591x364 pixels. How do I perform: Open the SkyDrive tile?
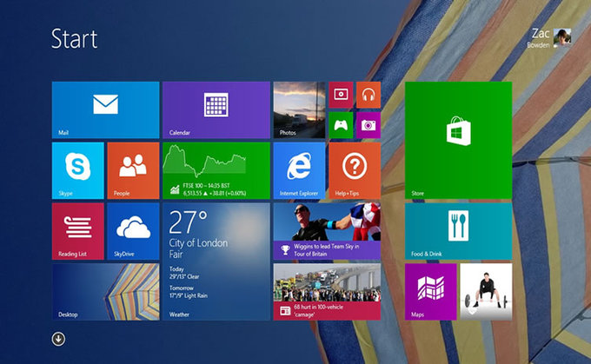click(x=132, y=231)
